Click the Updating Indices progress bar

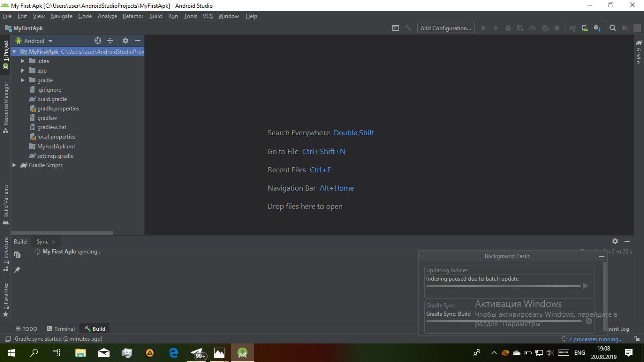pos(503,286)
